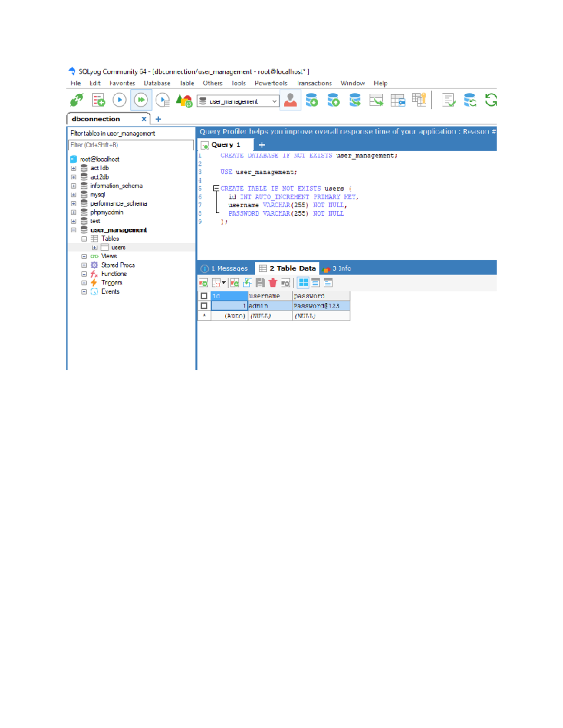Click the red delete row trash icon
Viewport: 563px width, 728px height.
(x=273, y=283)
